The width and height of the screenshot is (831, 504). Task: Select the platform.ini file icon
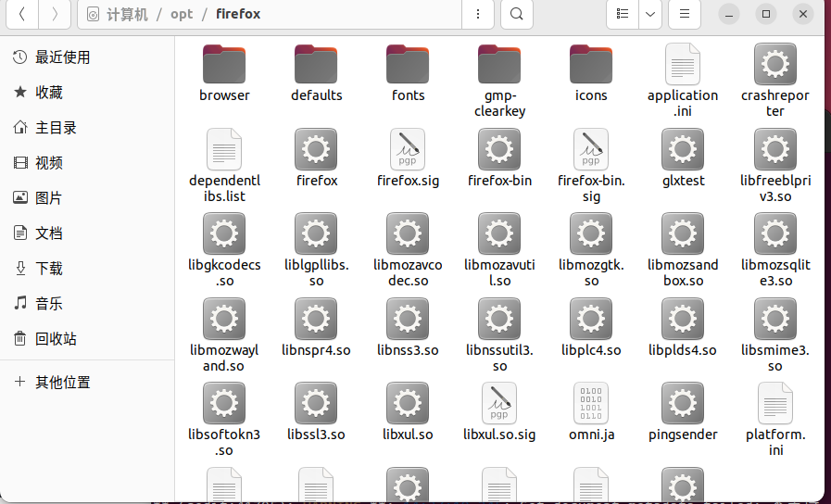click(774, 403)
